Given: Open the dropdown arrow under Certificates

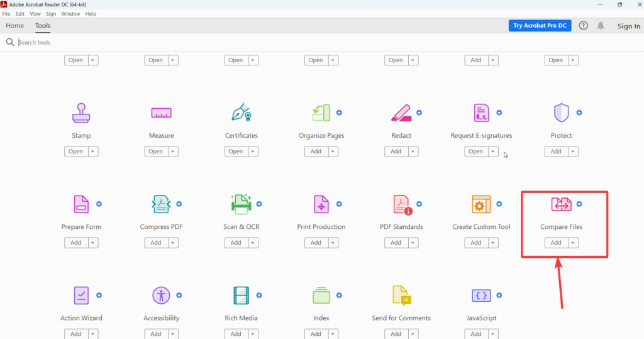Looking at the screenshot, I should (253, 151).
